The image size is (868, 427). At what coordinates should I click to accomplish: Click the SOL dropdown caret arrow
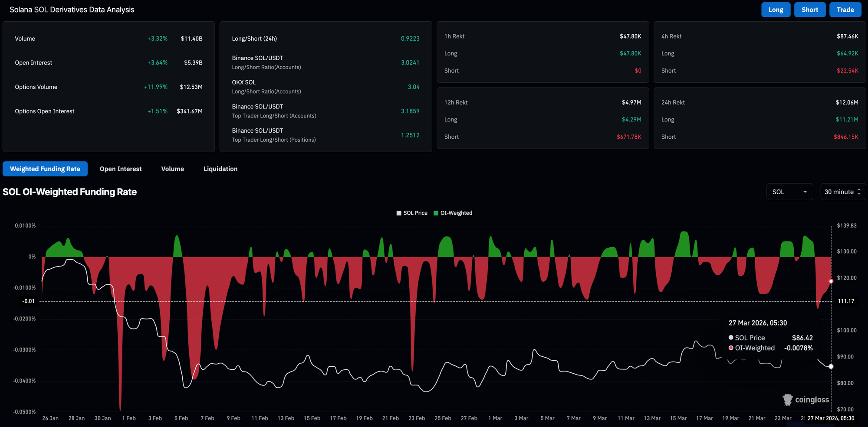point(805,192)
